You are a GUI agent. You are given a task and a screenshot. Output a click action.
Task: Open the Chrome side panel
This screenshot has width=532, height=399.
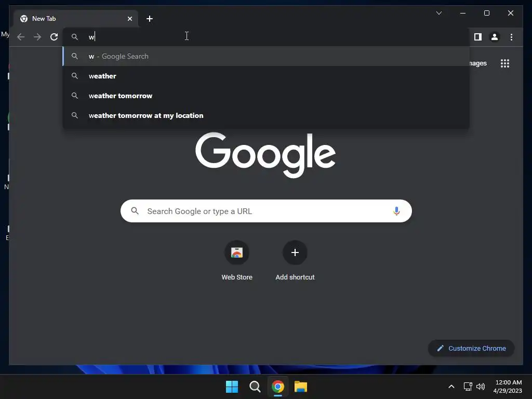(x=478, y=37)
